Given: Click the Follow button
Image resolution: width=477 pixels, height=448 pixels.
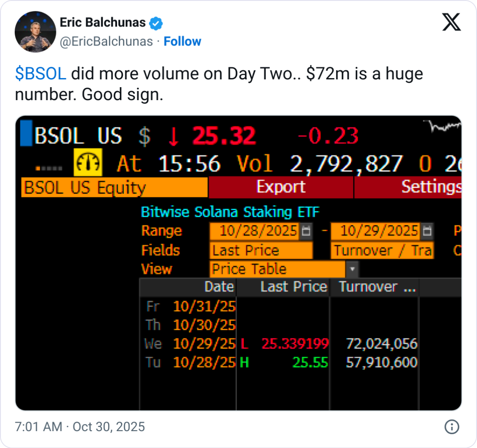Looking at the screenshot, I should point(183,41).
